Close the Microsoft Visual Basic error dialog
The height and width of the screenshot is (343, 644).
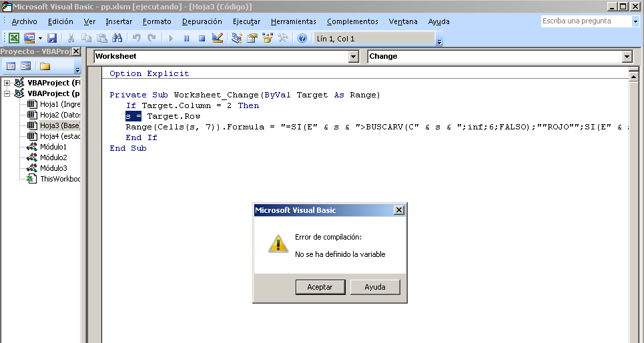coord(399,210)
